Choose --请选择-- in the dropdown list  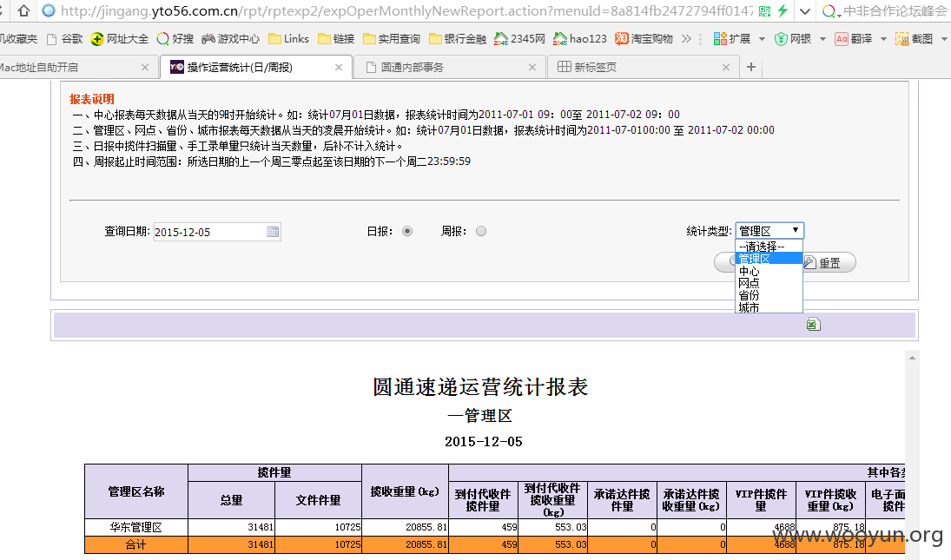[769, 246]
